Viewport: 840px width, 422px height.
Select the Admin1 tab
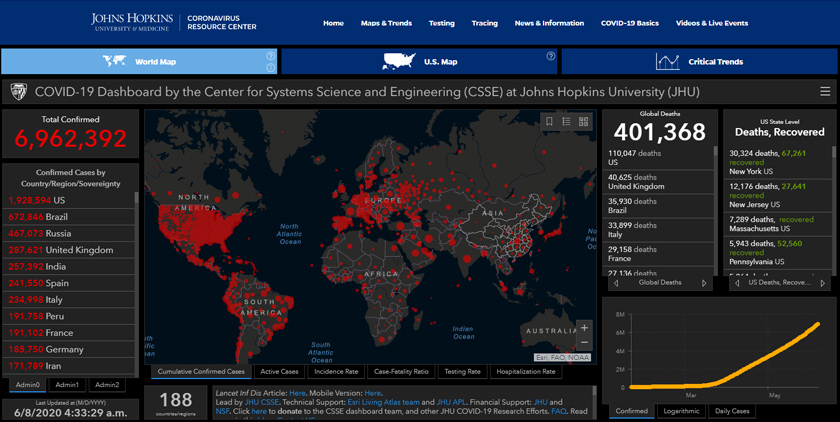67,385
